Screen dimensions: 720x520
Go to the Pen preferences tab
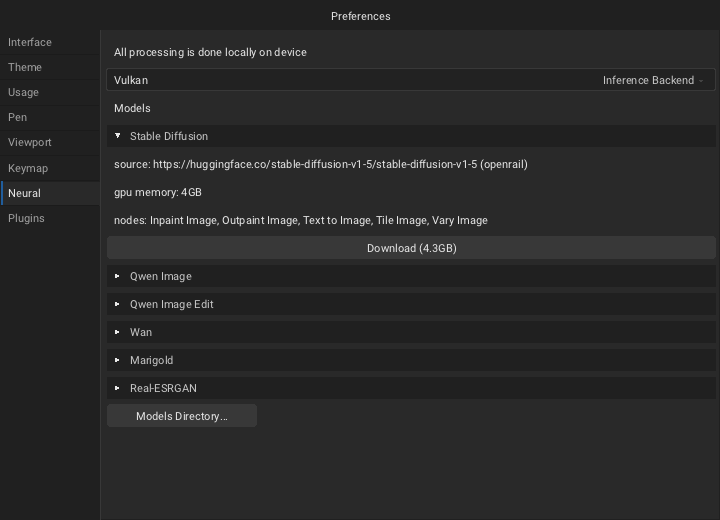point(17,117)
